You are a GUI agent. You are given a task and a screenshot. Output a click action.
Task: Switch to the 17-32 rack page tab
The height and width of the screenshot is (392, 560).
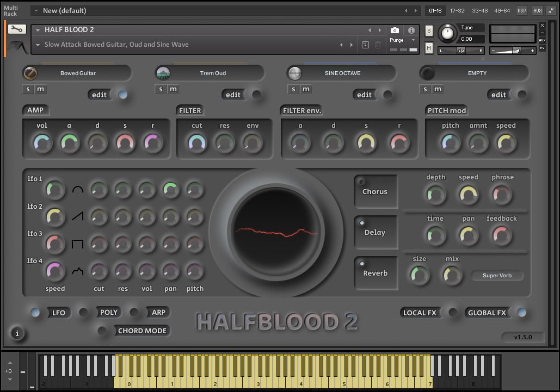coord(457,10)
